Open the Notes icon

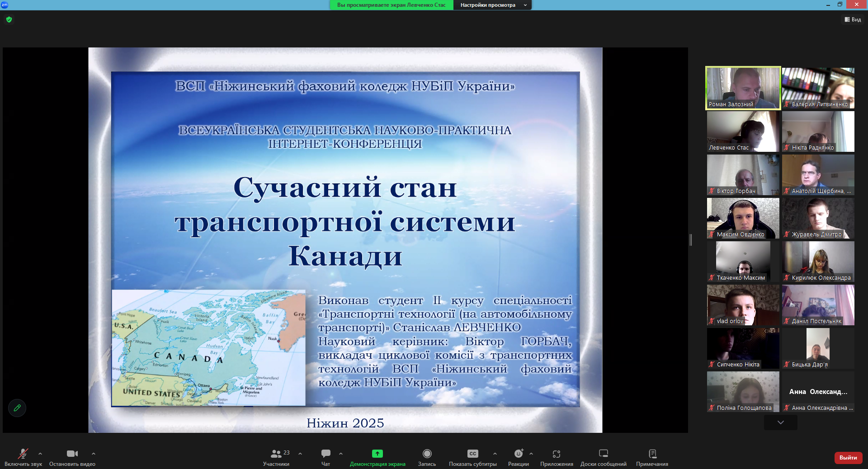coord(652,454)
